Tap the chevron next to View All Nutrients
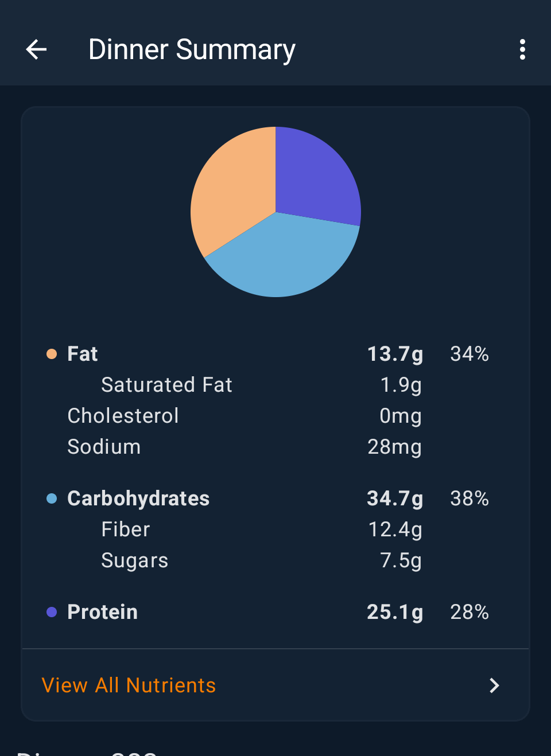This screenshot has height=756, width=551. (494, 685)
